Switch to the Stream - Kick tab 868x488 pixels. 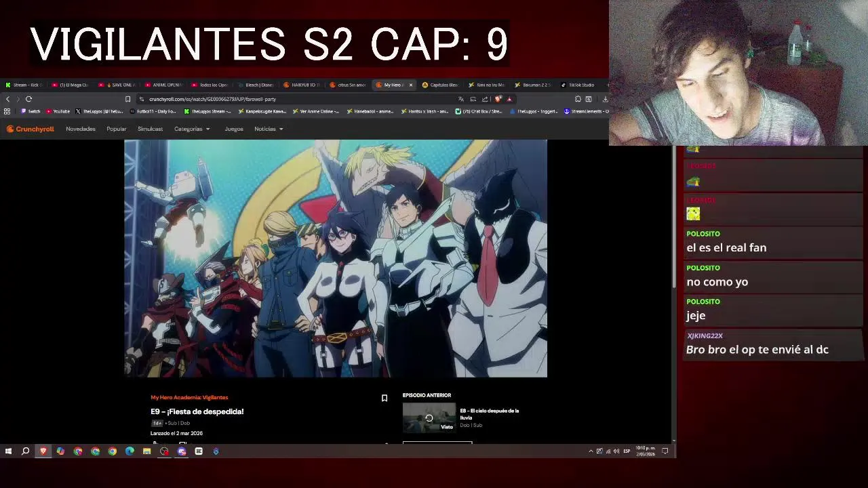click(24, 85)
